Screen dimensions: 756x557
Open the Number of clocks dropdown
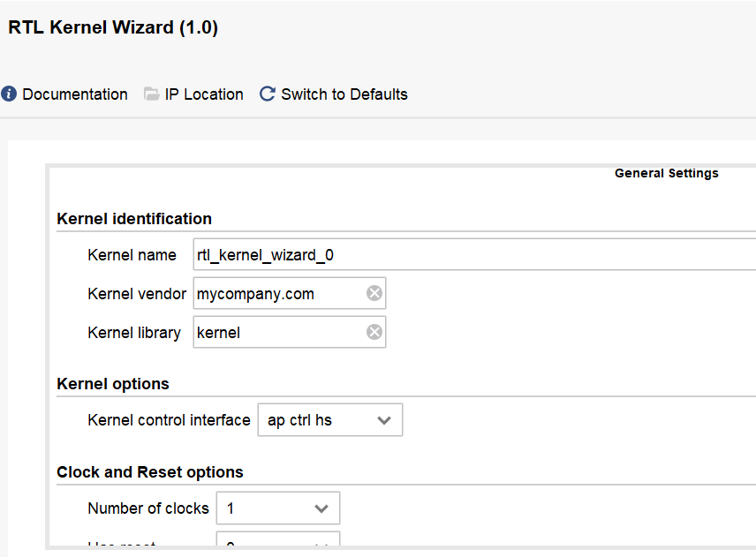tap(278, 508)
